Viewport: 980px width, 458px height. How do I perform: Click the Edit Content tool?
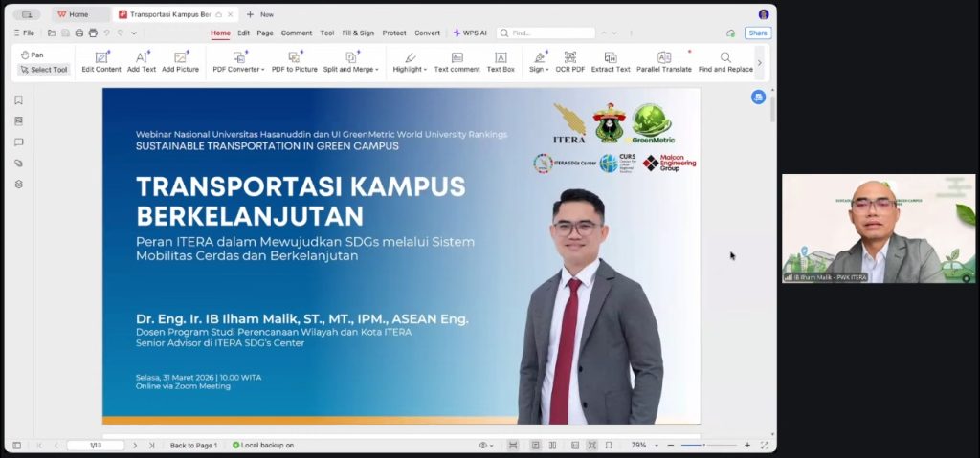click(x=101, y=62)
